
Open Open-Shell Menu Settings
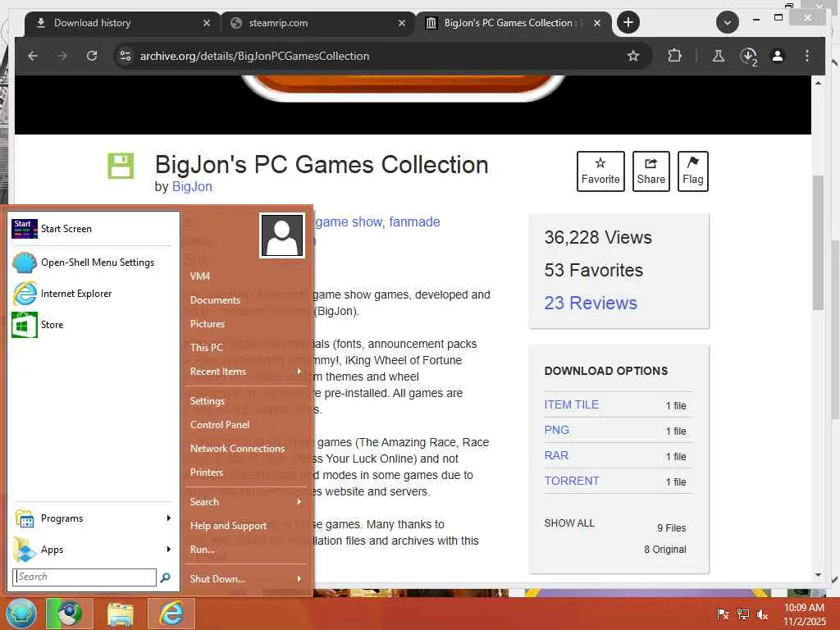[x=91, y=262]
